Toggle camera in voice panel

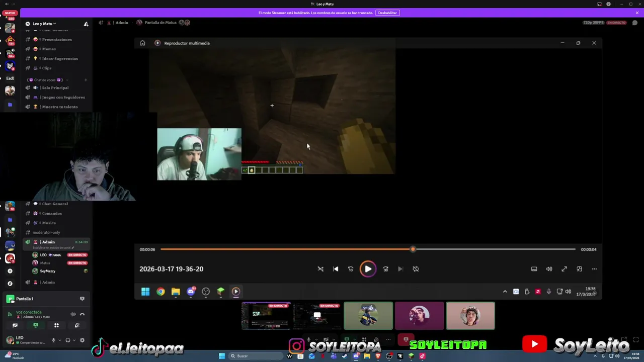(15, 325)
